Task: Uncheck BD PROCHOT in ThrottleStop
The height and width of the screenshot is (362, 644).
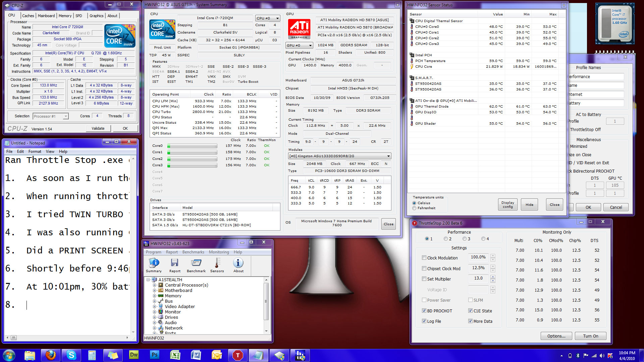Action: click(x=424, y=311)
